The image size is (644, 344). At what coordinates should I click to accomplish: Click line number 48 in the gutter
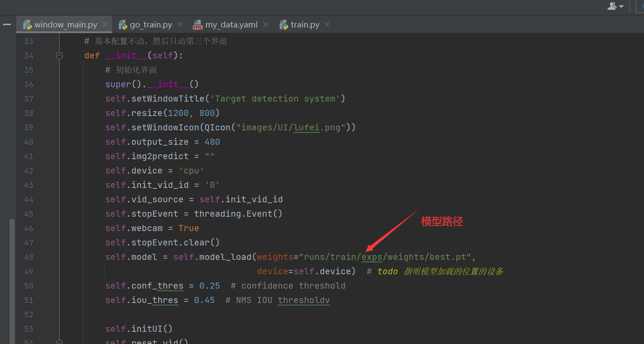(28, 257)
